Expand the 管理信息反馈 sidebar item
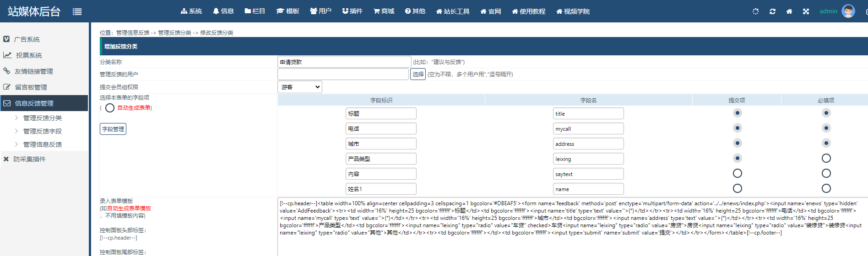The image size is (868, 256). (43, 144)
